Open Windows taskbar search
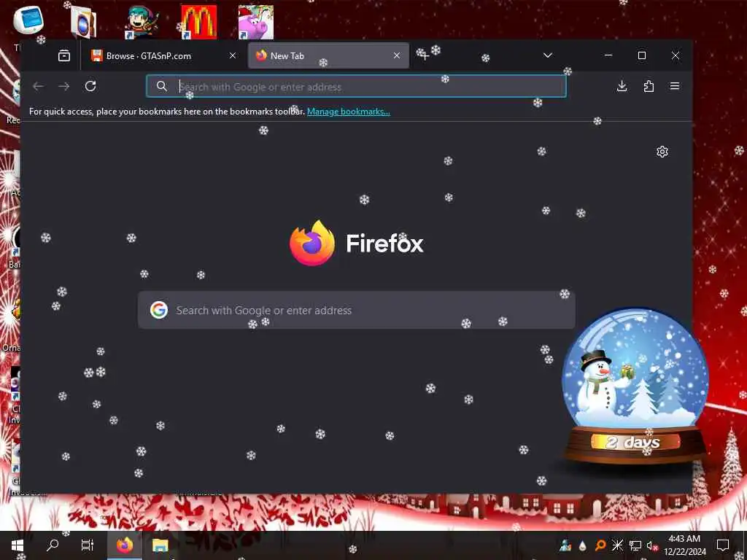Viewport: 747px width, 560px height. click(53, 545)
